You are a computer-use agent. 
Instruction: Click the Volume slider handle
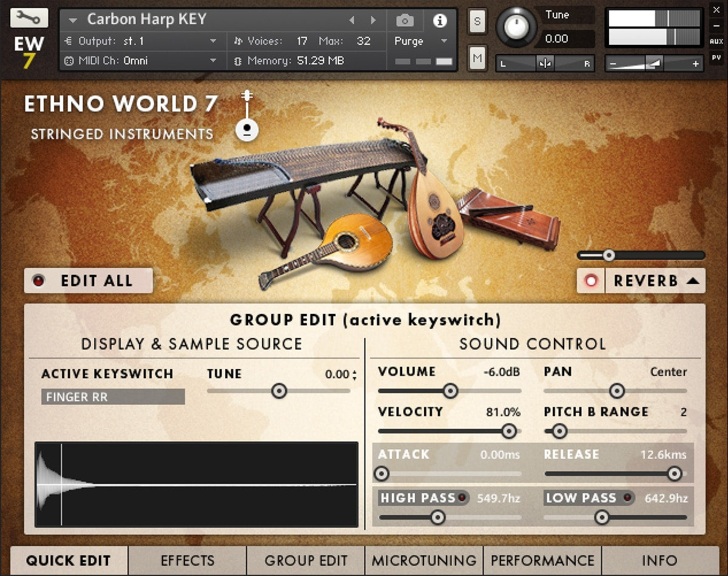[450, 391]
